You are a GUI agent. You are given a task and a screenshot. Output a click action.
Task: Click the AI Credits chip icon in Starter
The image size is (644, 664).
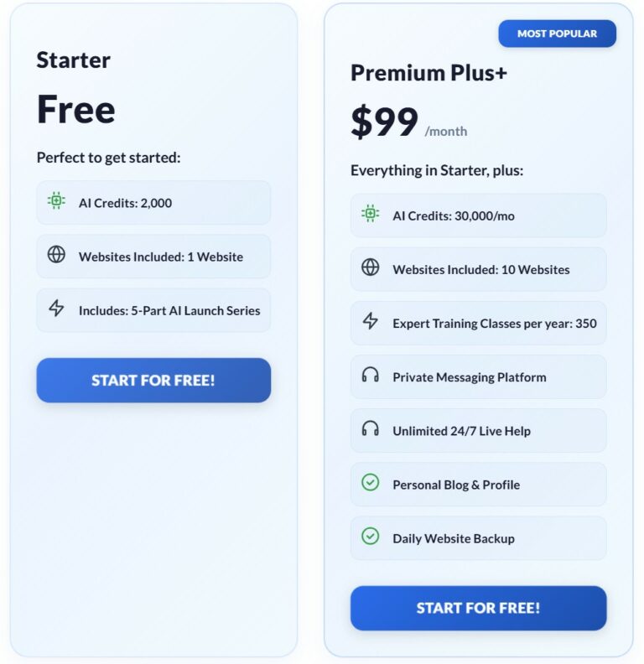56,201
